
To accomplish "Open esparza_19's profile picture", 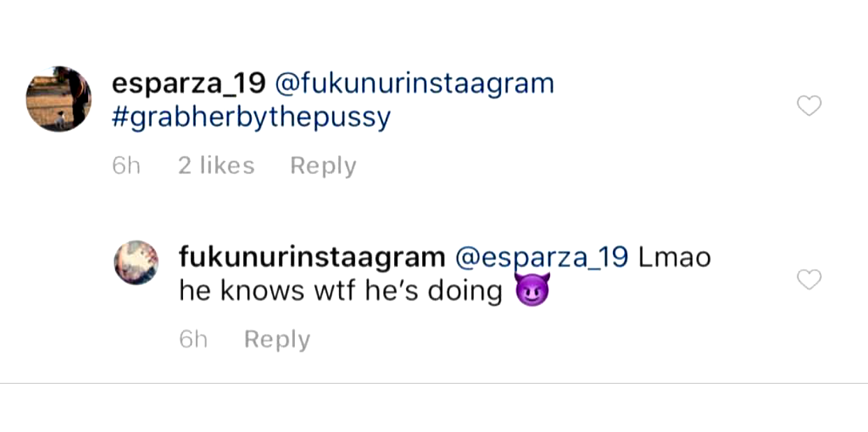I will point(59,99).
